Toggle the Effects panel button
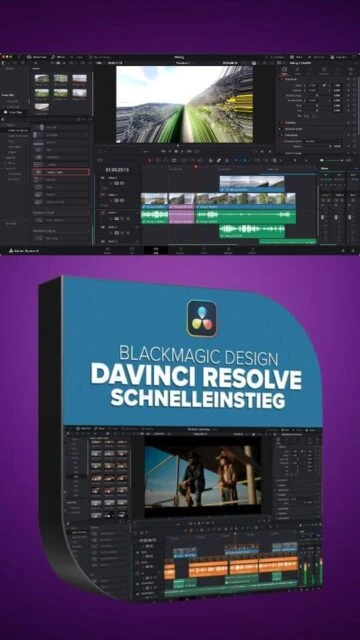The width and height of the screenshot is (360, 640). click(x=59, y=57)
